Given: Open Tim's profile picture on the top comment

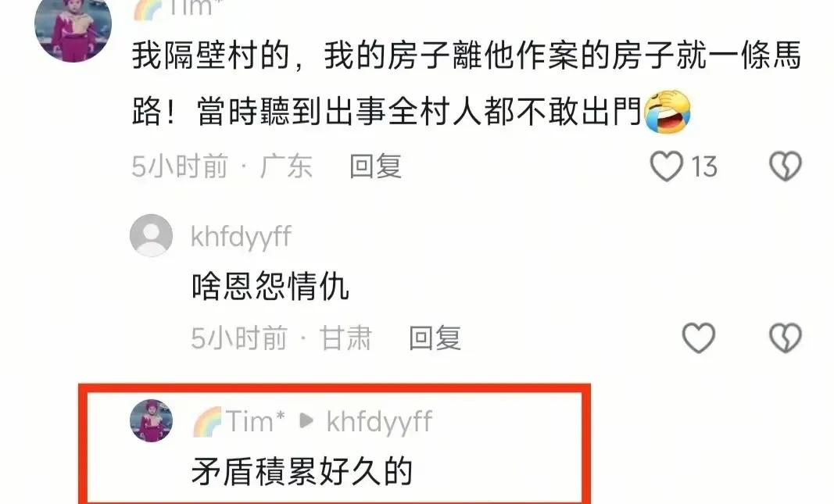Looking at the screenshot, I should 73,26.
